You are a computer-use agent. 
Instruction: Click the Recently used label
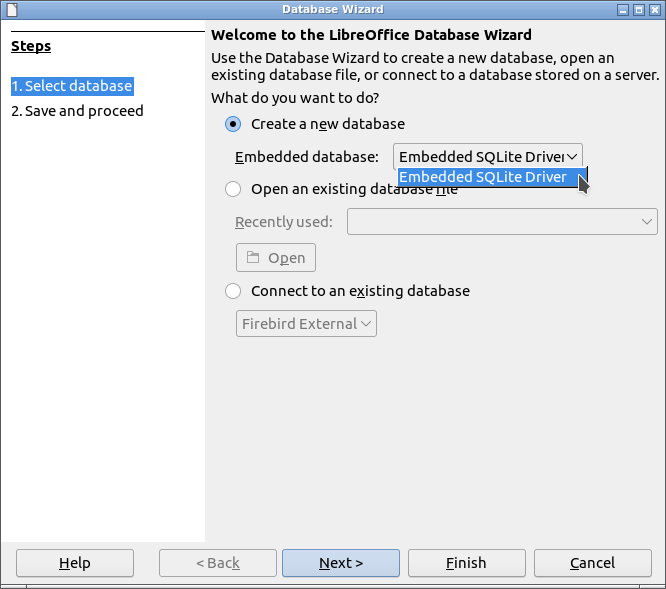click(x=284, y=222)
